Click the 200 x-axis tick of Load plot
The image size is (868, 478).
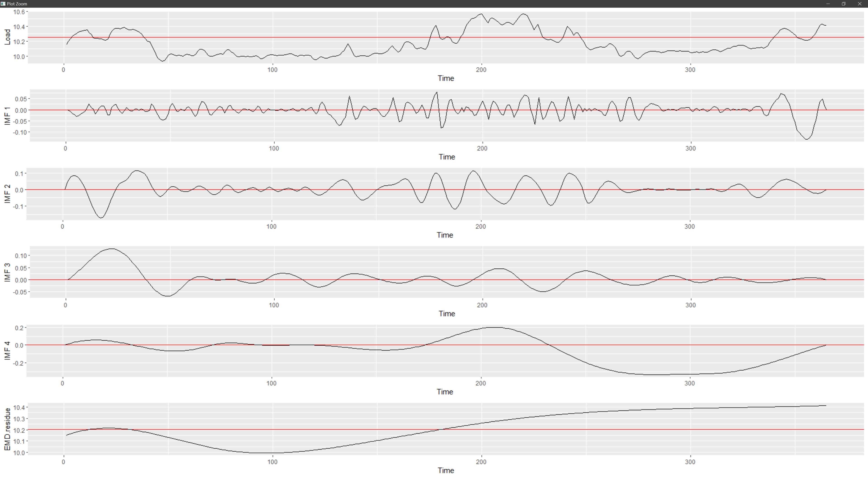pos(481,70)
